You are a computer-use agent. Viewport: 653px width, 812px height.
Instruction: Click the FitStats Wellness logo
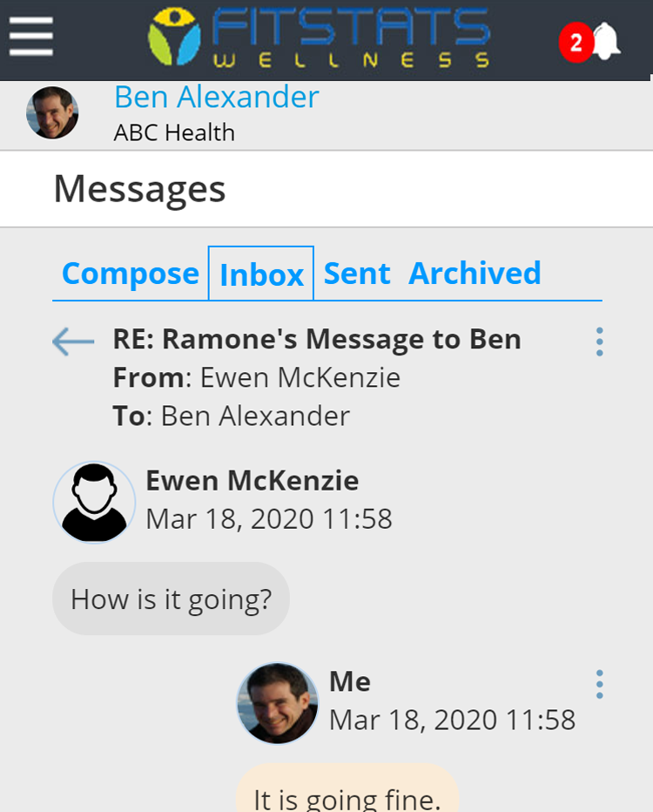(x=319, y=38)
